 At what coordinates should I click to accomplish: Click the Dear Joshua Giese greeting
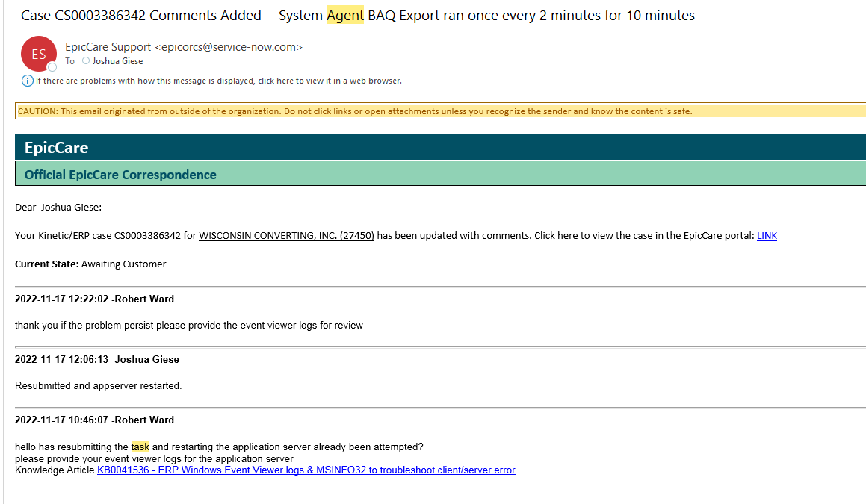pyautogui.click(x=58, y=208)
